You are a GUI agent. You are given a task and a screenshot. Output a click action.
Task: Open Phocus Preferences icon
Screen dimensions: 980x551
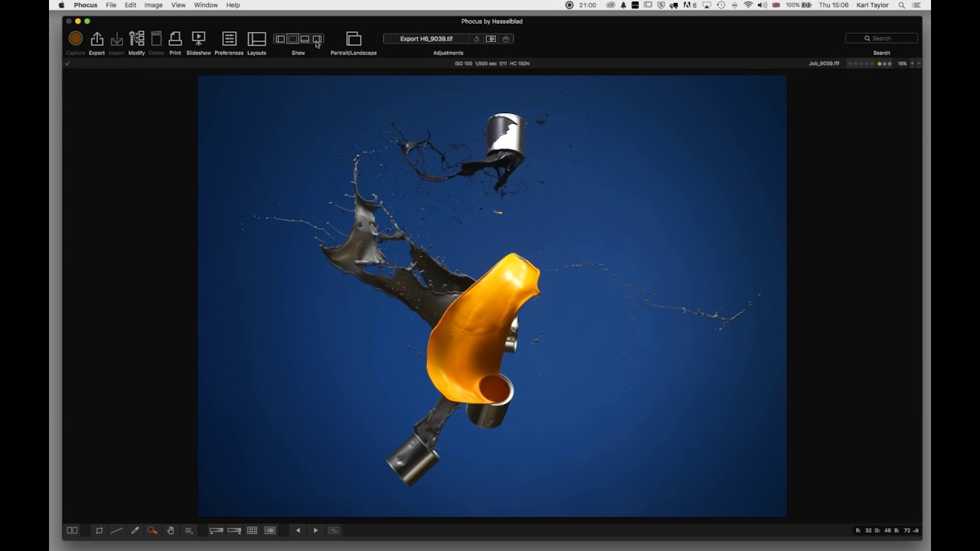click(x=229, y=38)
